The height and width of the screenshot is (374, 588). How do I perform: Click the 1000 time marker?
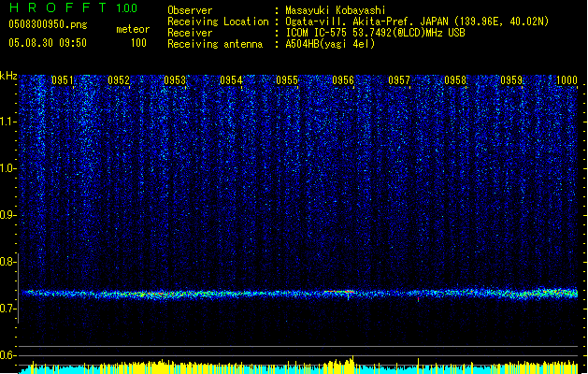(x=566, y=80)
